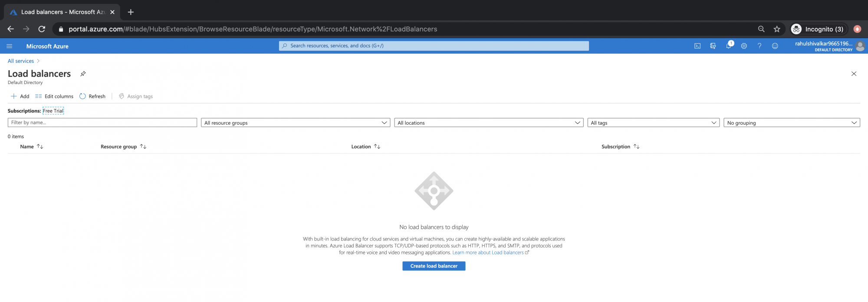Expand the All resource groups dropdown
Image resolution: width=868 pixels, height=302 pixels.
point(295,123)
